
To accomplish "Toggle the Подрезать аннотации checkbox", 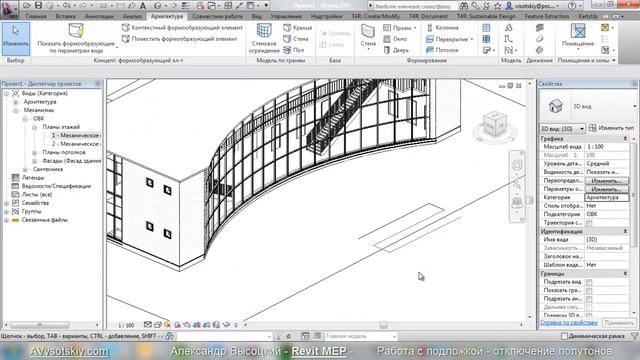I will point(589,299).
